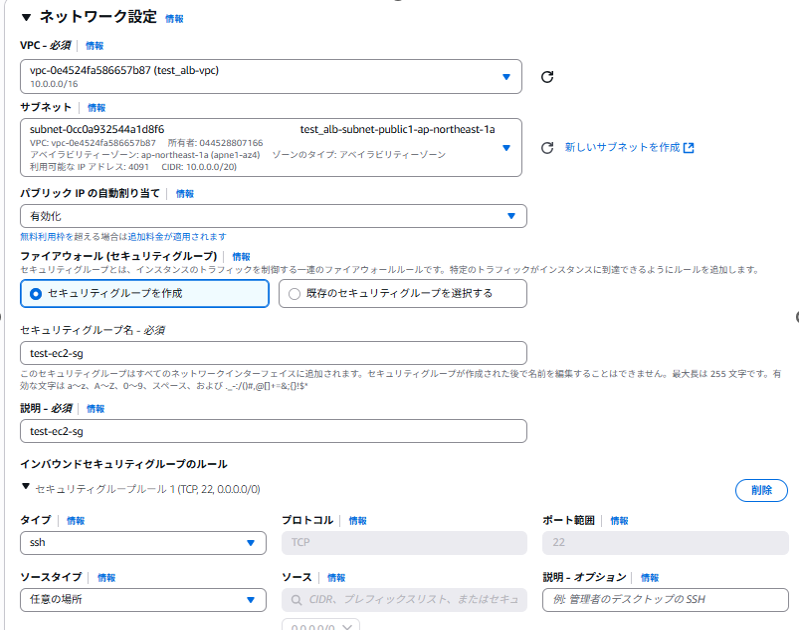Click the 説明 - 必須 input field
This screenshot has width=799, height=630.
[273, 431]
